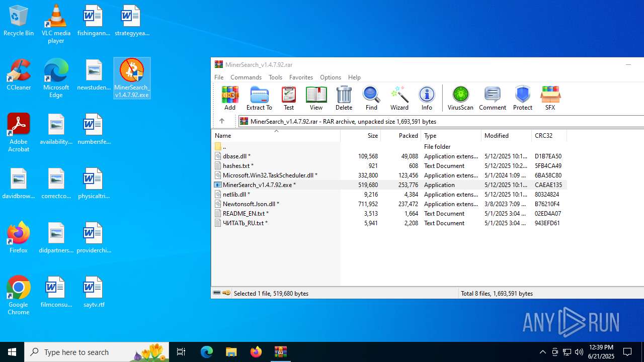Select the fishingann... document on desktop
This screenshot has width=644, height=362.
94,21
